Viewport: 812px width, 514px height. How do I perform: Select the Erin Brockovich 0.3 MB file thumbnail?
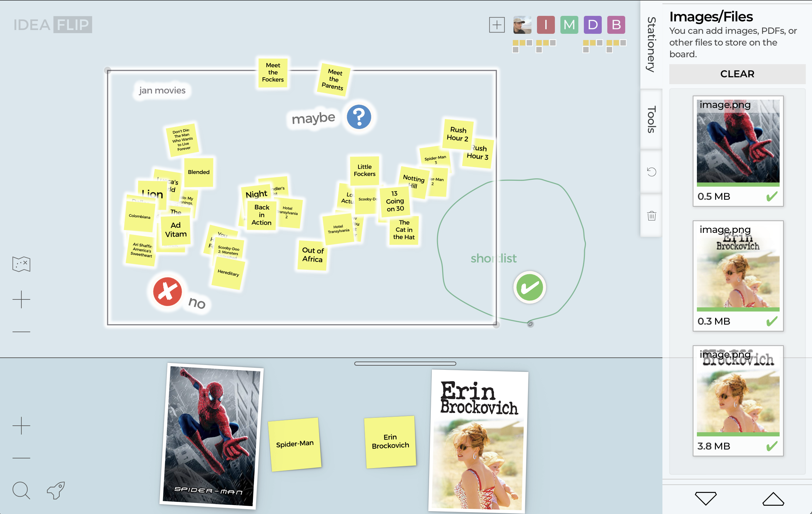click(x=738, y=276)
